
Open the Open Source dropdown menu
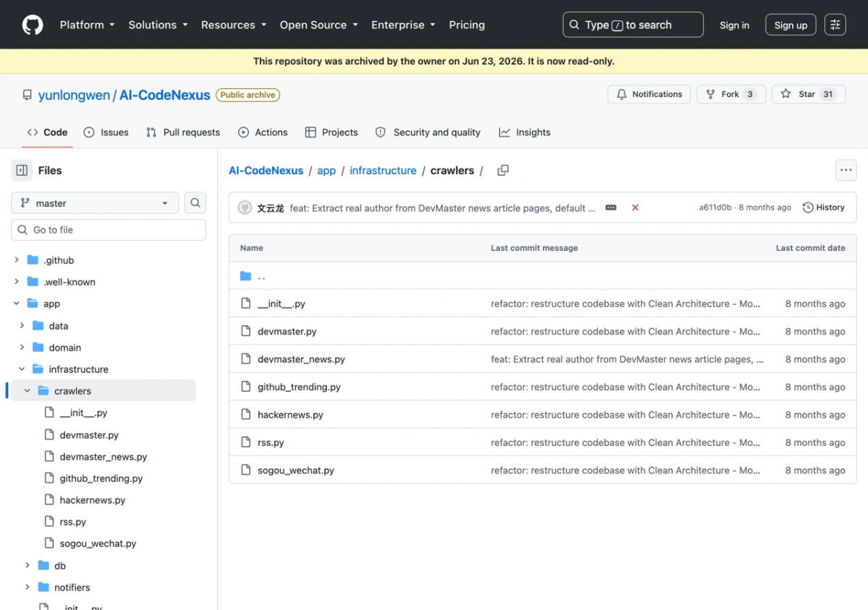(x=319, y=25)
